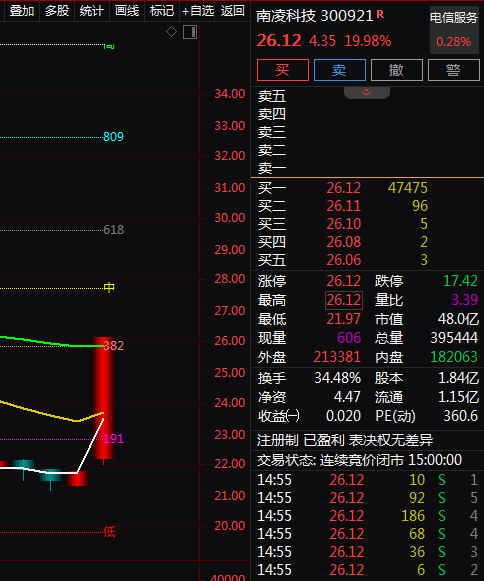Viewport: 484px width, 581px height.
Task: Choose the 标记 mark option
Action: (162, 11)
